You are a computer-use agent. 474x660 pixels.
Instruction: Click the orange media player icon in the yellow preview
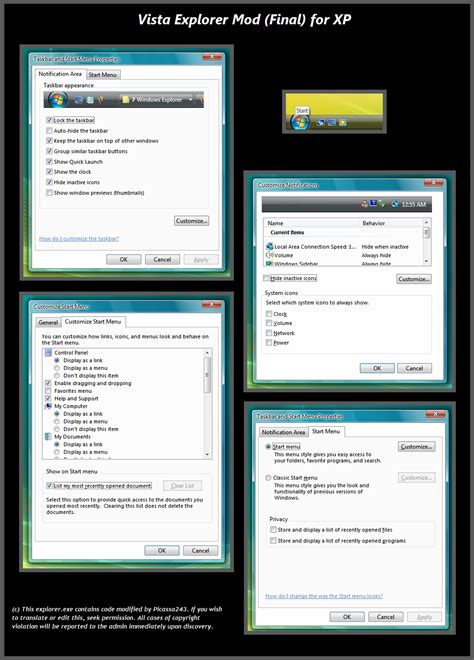click(343, 122)
